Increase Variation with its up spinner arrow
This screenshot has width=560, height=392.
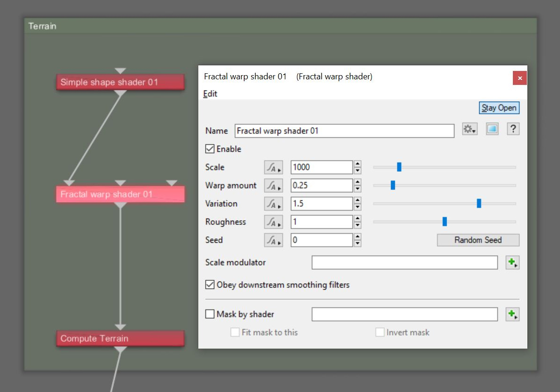357,200
